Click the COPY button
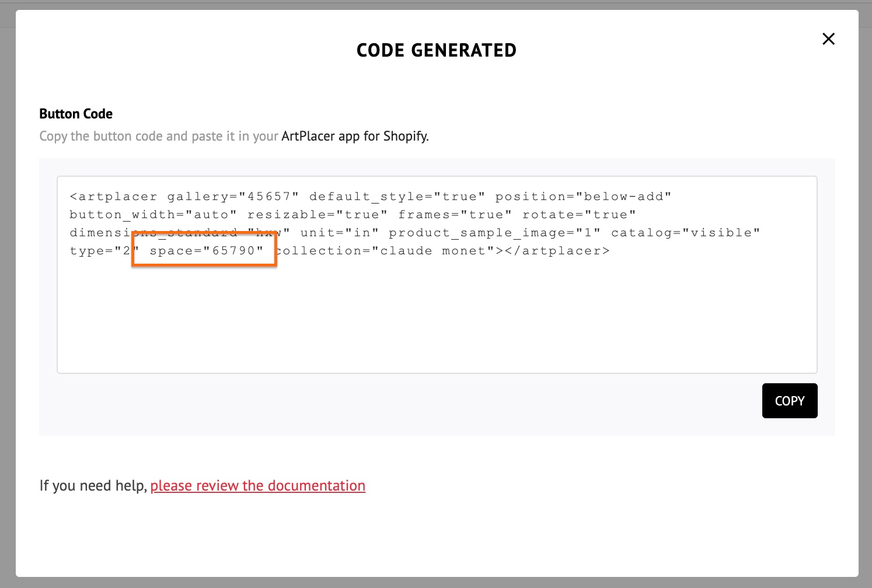 click(790, 401)
